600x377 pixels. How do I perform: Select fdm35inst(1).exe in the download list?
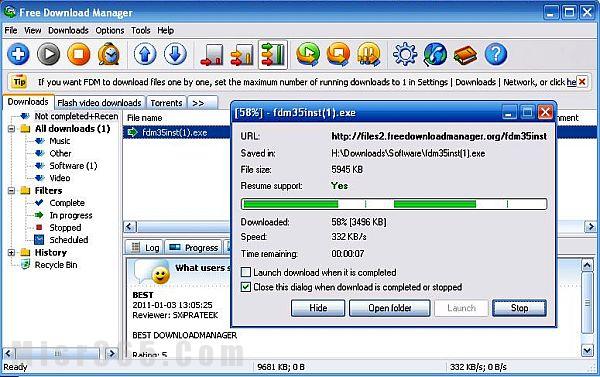point(174,132)
